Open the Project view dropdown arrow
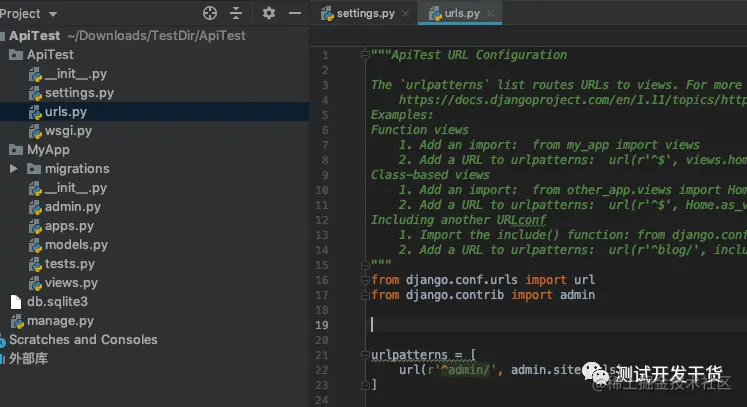 coord(53,14)
